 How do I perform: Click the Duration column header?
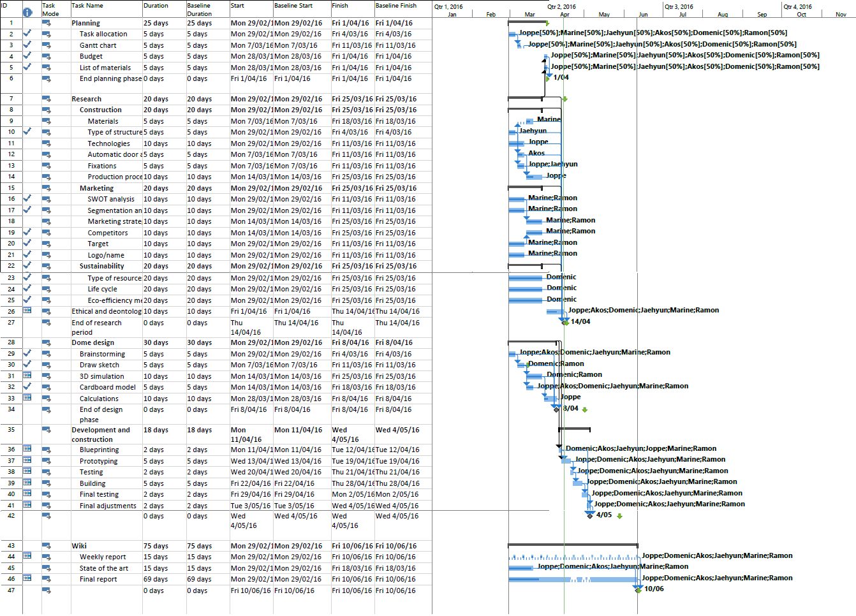click(156, 6)
